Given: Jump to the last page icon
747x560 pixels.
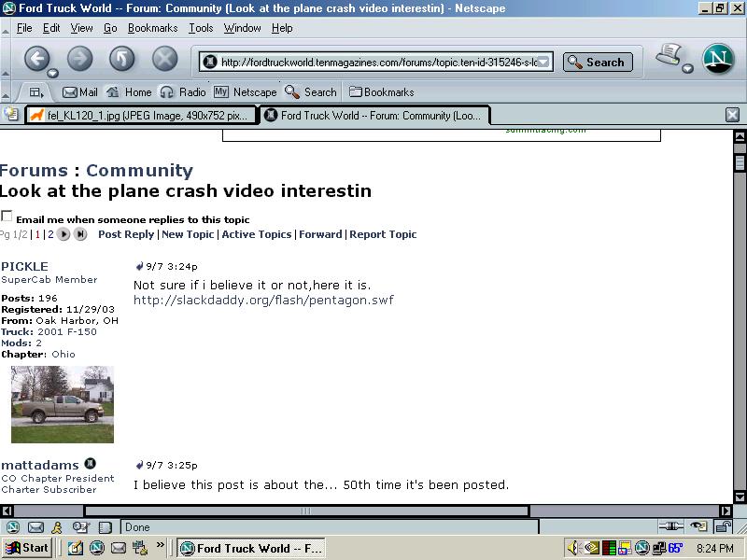Looking at the screenshot, I should tap(80, 234).
